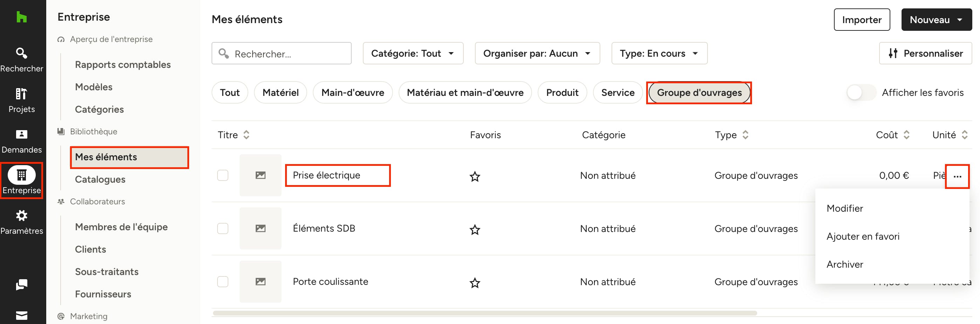Open Catégories in the sidebar
Image resolution: width=980 pixels, height=324 pixels.
(99, 110)
